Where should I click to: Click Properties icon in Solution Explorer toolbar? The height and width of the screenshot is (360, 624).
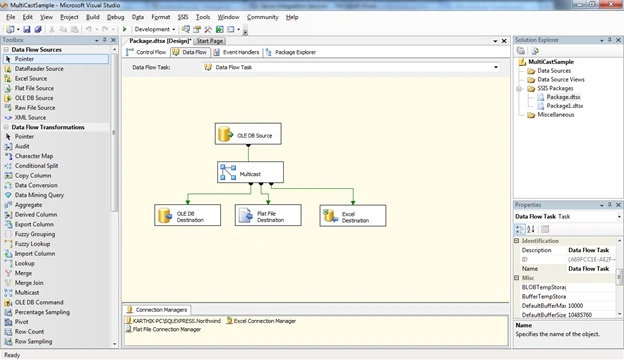(521, 51)
